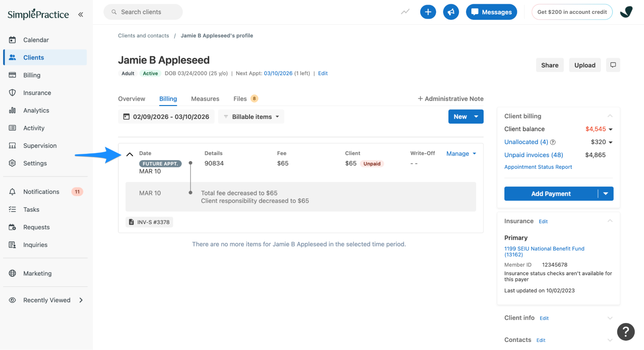Open Notifications bell icon
The image size is (644, 350).
point(12,192)
